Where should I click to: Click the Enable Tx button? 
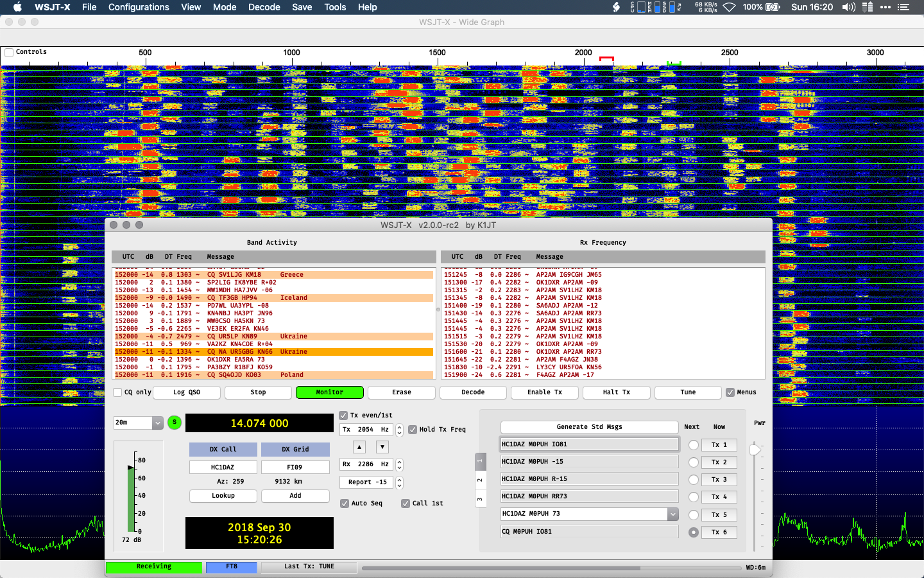point(544,392)
